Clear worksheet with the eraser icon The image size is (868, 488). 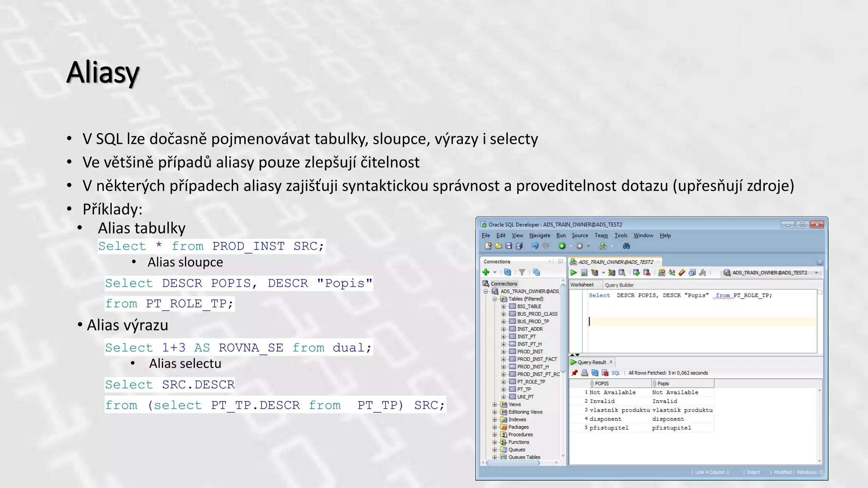tap(682, 273)
